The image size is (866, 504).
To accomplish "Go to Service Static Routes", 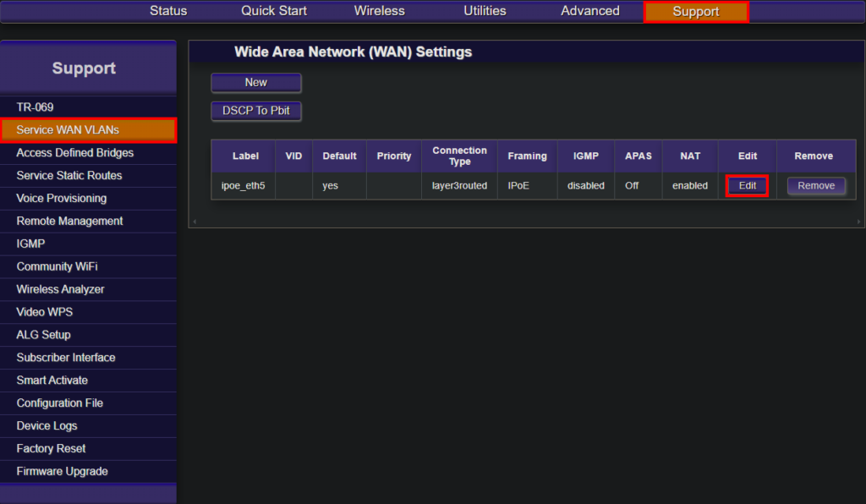I will (x=69, y=176).
